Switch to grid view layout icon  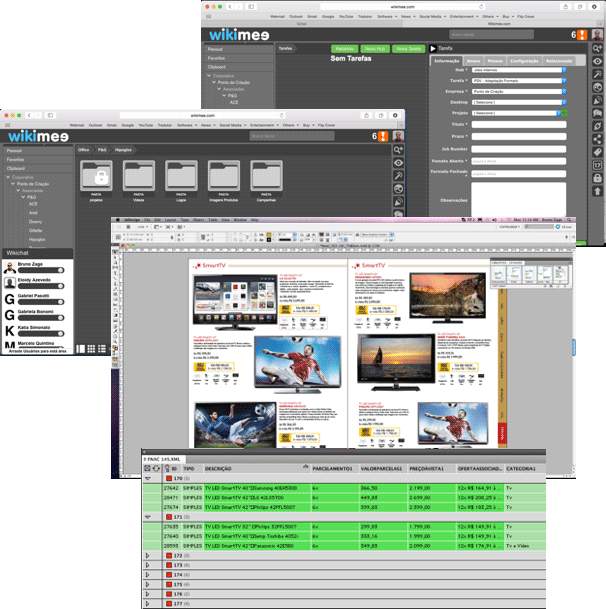coord(91,349)
